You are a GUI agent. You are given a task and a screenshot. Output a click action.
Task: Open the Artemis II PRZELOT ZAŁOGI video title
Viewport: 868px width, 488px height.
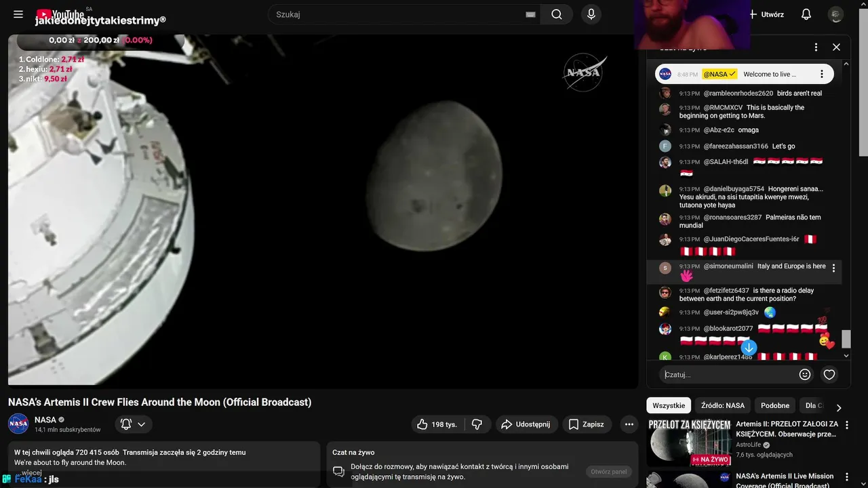(x=787, y=429)
